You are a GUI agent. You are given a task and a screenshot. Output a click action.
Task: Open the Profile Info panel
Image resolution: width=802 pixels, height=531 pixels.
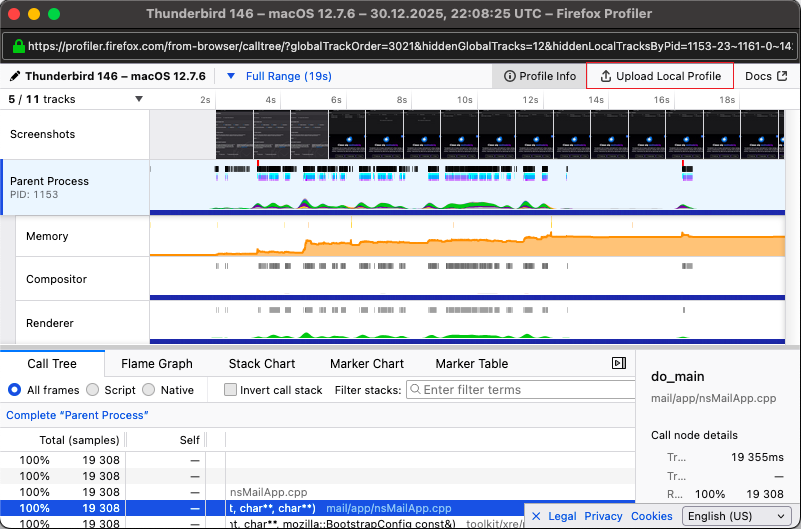pyautogui.click(x=540, y=76)
